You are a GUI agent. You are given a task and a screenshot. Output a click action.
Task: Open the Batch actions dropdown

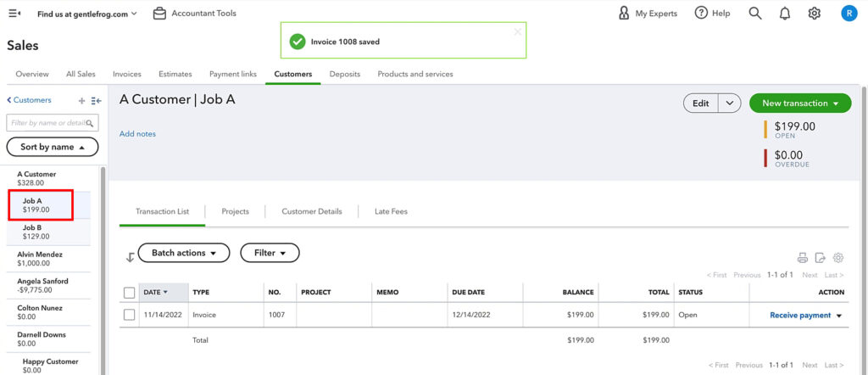coord(183,253)
